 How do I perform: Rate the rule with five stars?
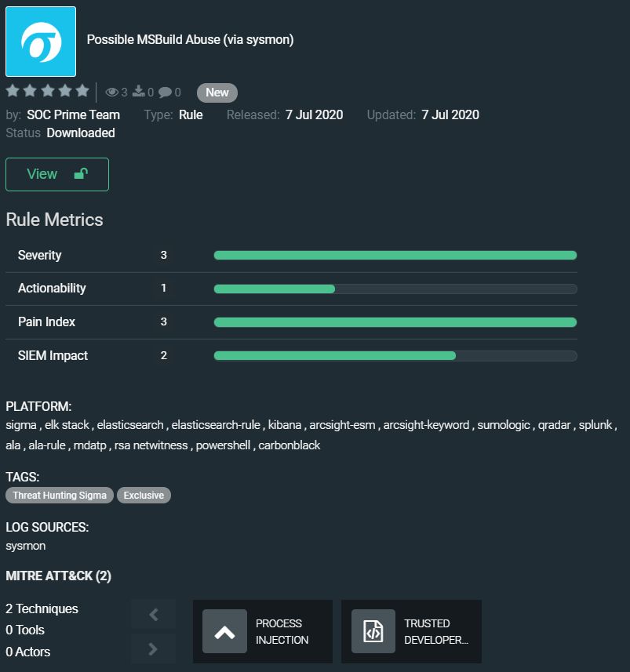pos(82,91)
